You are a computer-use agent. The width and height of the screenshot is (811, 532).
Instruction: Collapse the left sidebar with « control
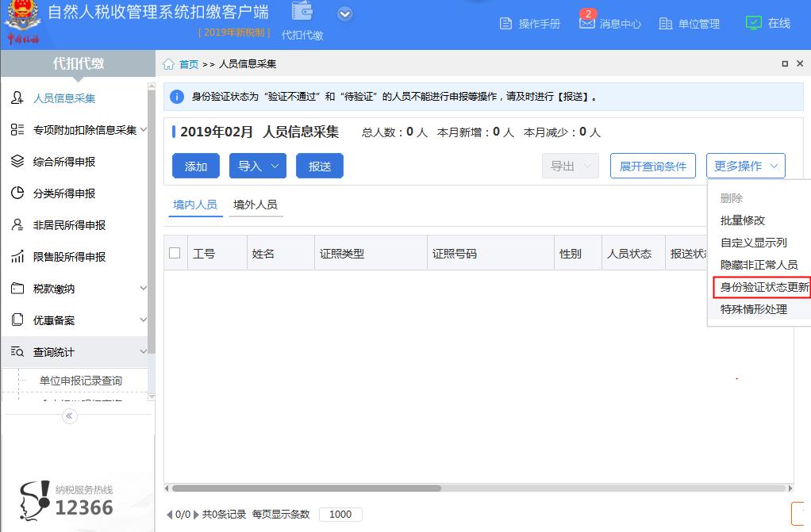click(x=68, y=415)
